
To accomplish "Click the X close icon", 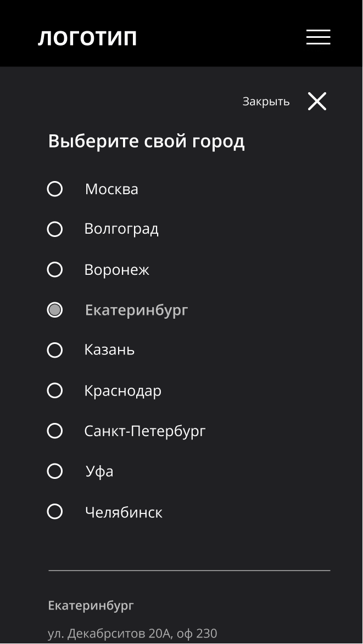I will [x=317, y=101].
